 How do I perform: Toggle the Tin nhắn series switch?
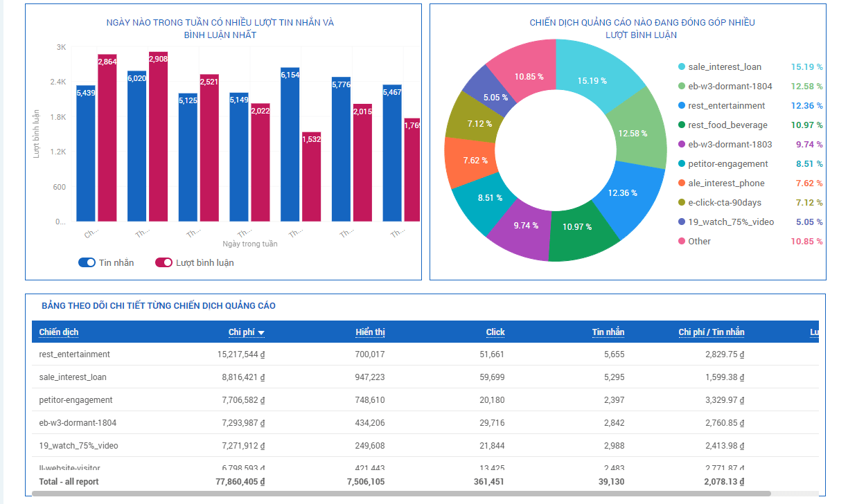tap(87, 262)
